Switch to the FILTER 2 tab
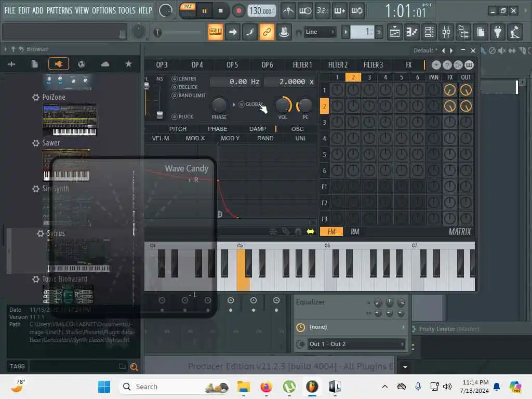The width and height of the screenshot is (532, 399). (338, 65)
